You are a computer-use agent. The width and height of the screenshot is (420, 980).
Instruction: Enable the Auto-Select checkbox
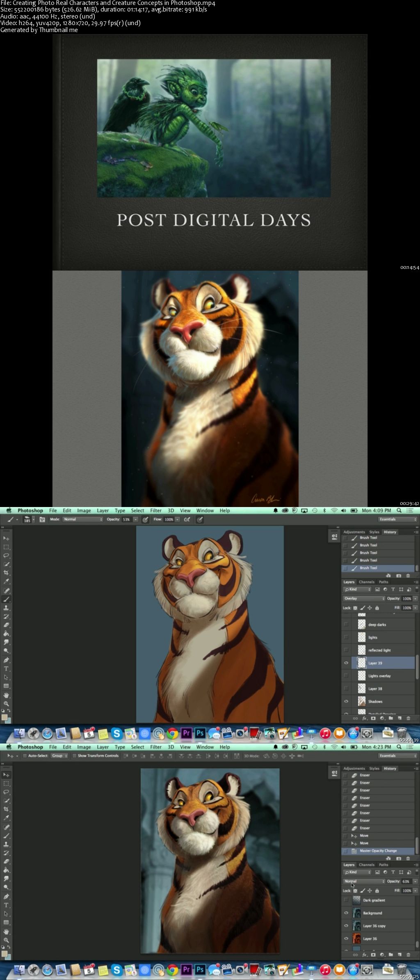(25, 756)
